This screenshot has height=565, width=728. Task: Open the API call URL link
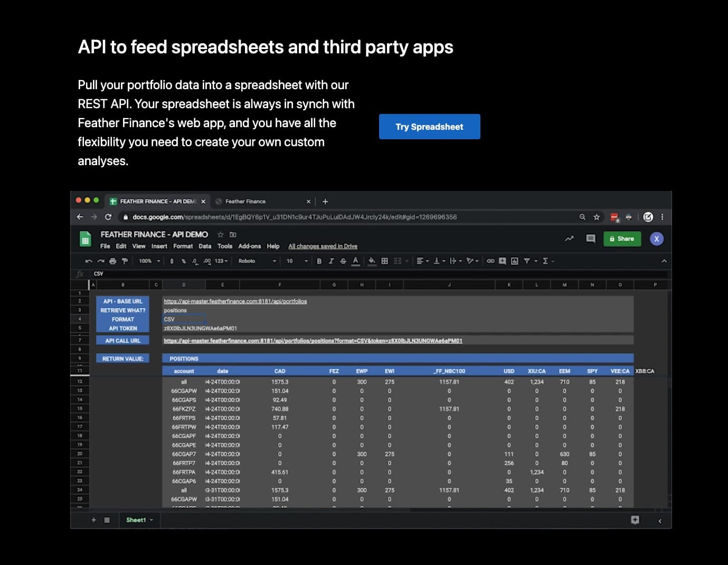coord(313,341)
